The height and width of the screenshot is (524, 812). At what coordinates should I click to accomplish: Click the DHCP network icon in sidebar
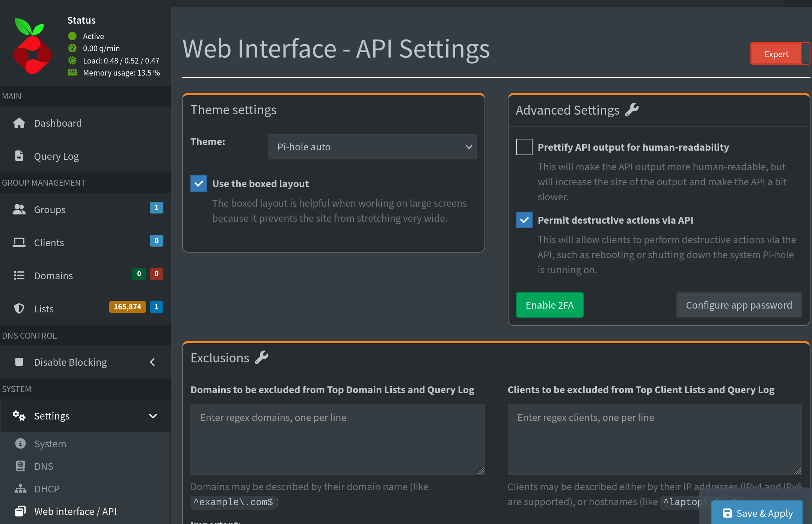tap(20, 489)
